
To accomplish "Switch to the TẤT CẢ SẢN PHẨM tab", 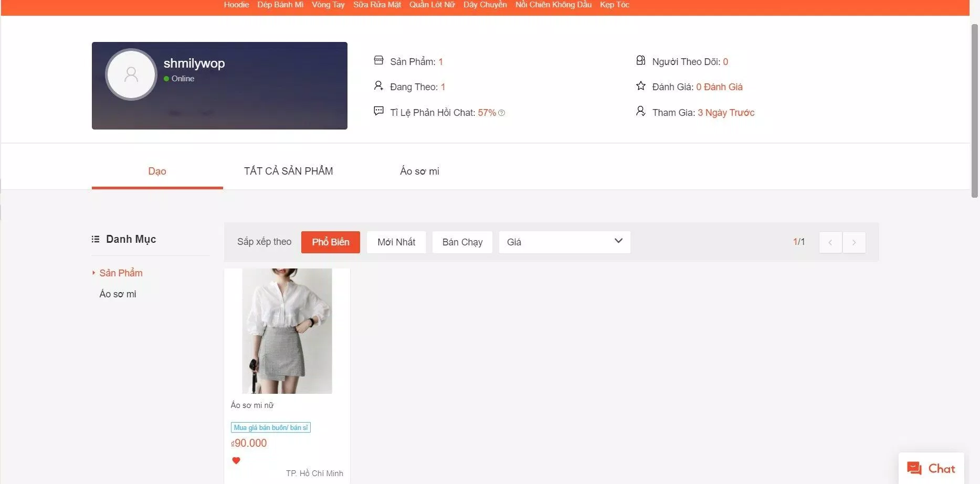I will point(288,171).
